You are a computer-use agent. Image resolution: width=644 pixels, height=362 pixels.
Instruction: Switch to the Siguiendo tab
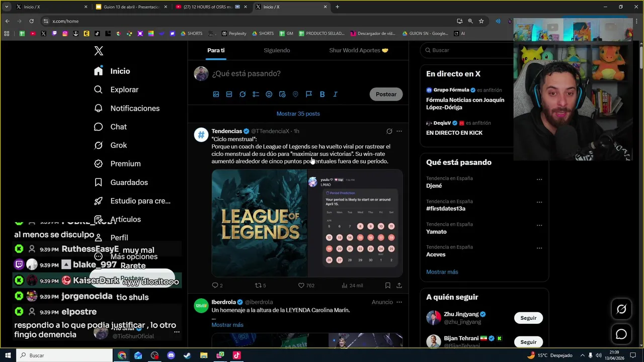[x=277, y=50]
